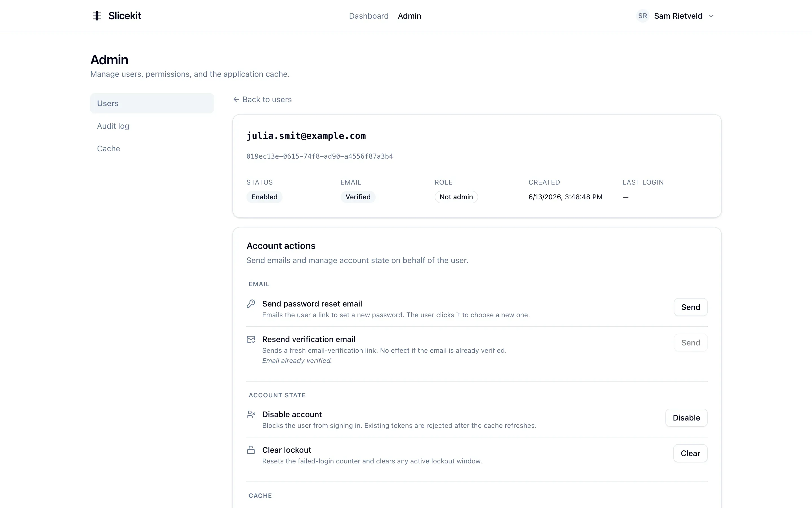812x508 pixels.
Task: Click the Not admin role badge
Action: (456, 197)
